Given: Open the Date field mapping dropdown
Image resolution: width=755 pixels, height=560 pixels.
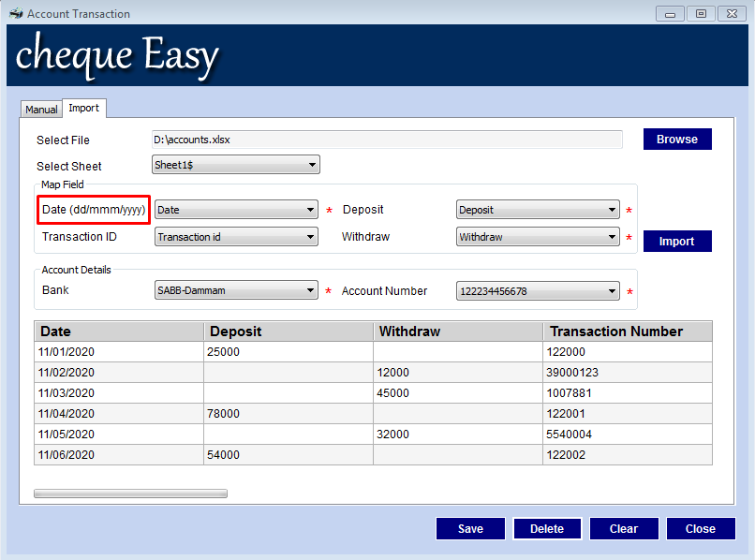Looking at the screenshot, I should [x=311, y=210].
